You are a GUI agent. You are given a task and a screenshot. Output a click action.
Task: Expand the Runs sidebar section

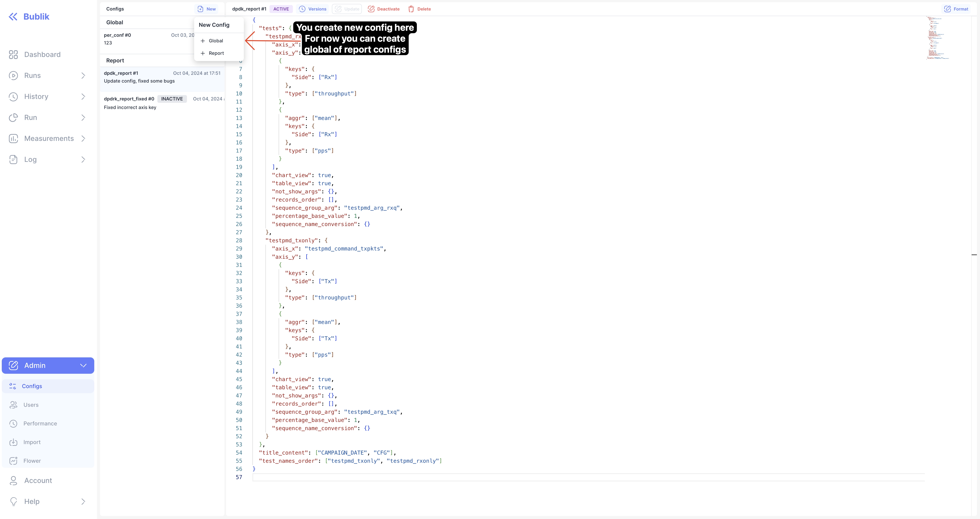point(83,75)
